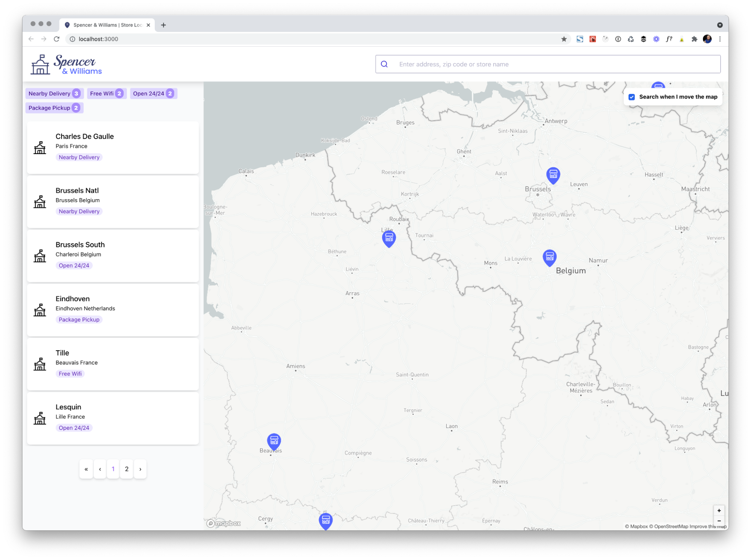
Task: Open the tab search dropdown arrow
Action: point(720,25)
